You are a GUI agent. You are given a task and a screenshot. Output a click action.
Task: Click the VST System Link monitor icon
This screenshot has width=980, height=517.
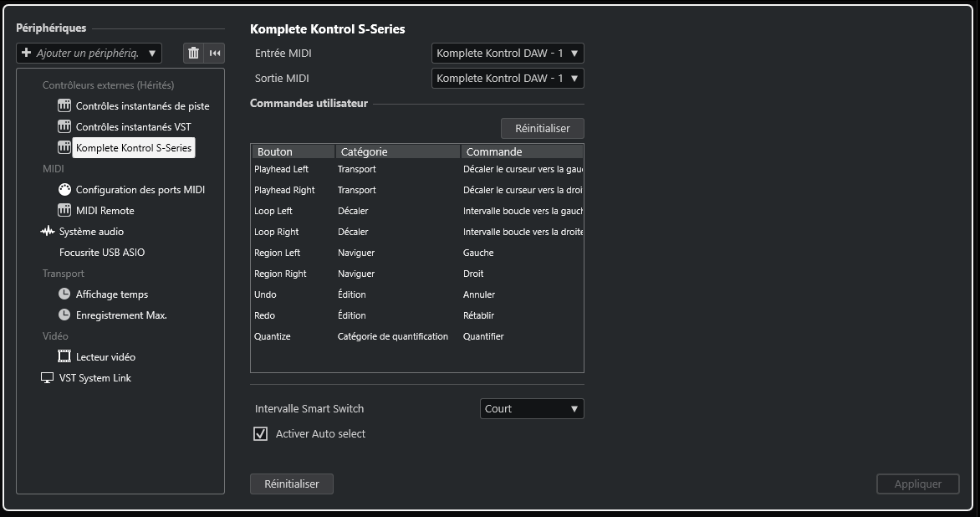48,378
